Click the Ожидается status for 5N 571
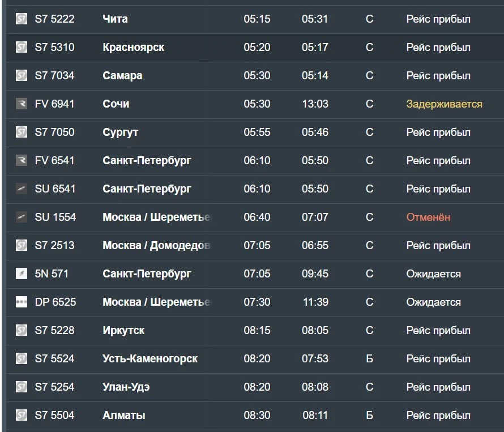504x432 pixels. click(x=434, y=273)
